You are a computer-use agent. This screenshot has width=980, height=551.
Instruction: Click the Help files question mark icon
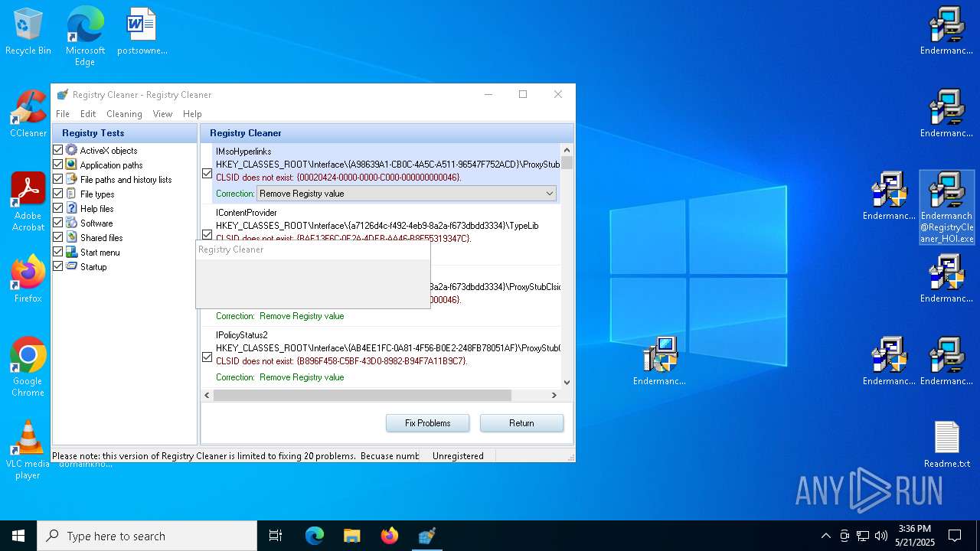tap(71, 208)
